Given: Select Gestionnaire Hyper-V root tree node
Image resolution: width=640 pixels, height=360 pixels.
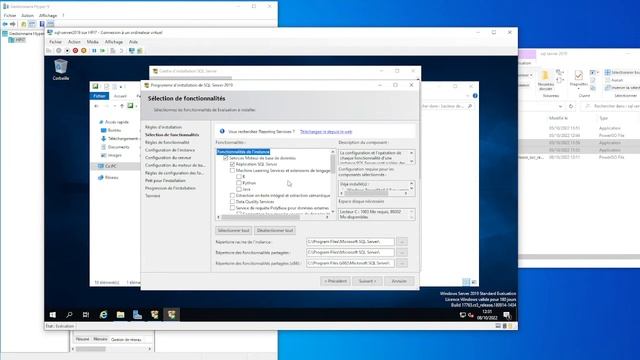Looking at the screenshot, I should [23, 33].
